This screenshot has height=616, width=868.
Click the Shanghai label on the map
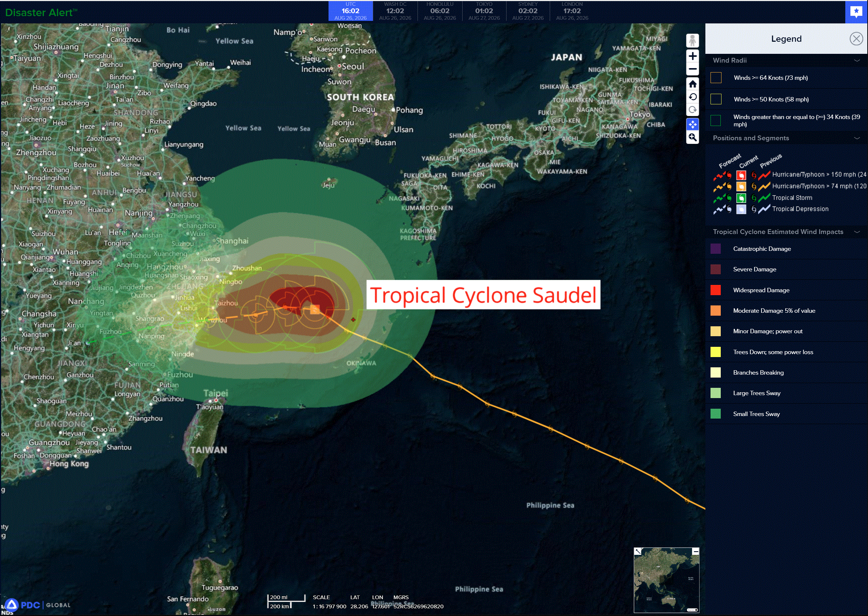point(232,241)
